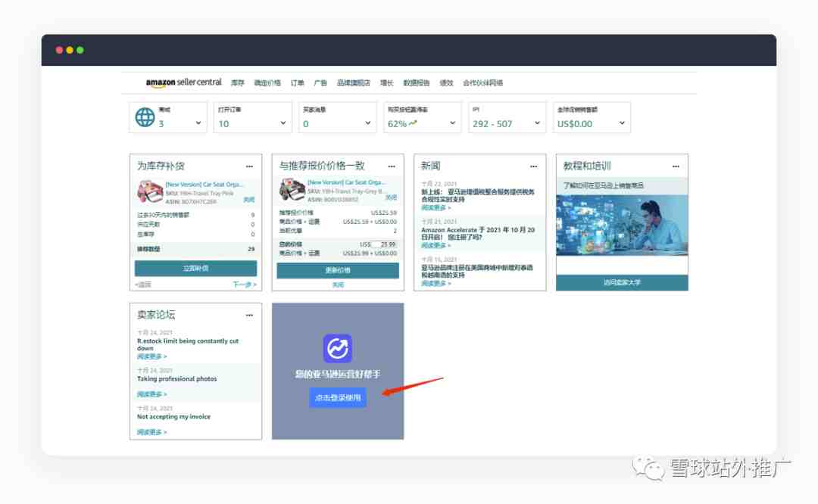This screenshot has height=504, width=818.
Task: Open the ellipsis menu on 教程和培训 card
Action: [x=676, y=166]
